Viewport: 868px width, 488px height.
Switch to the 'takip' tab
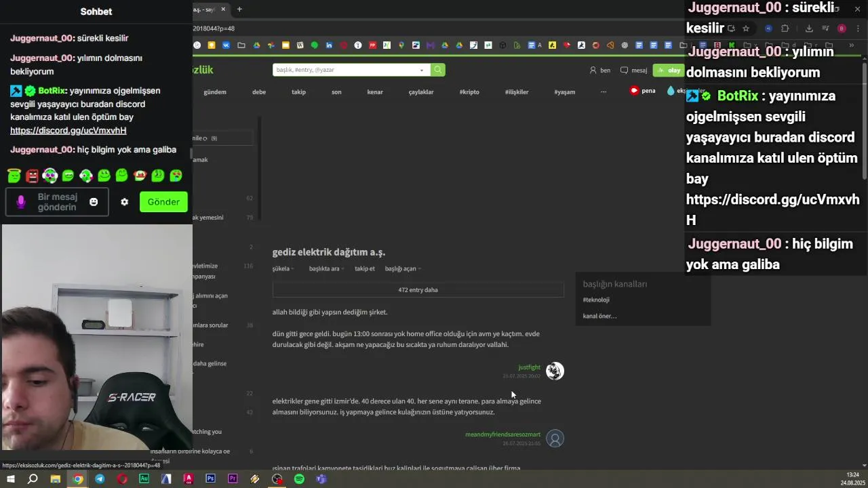click(298, 92)
